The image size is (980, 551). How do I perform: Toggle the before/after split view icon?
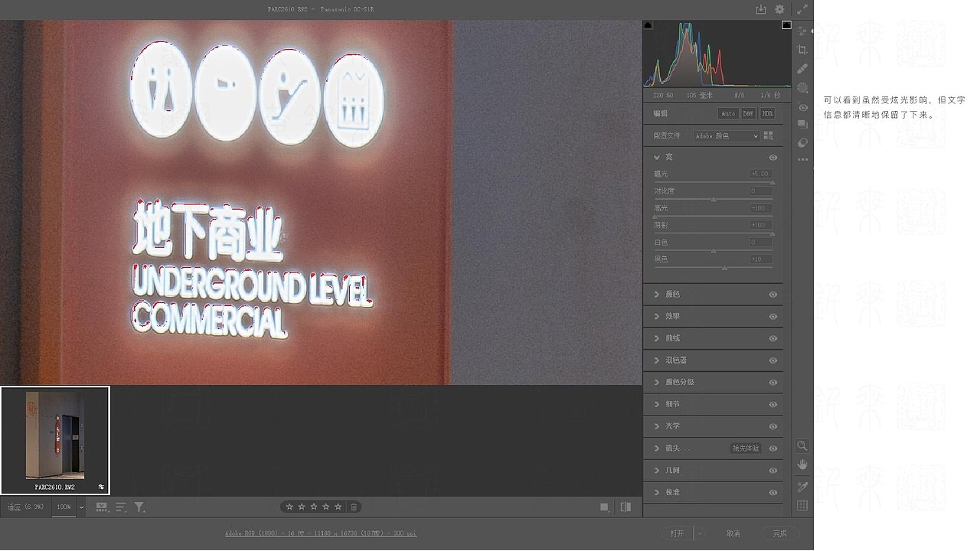coord(626,507)
